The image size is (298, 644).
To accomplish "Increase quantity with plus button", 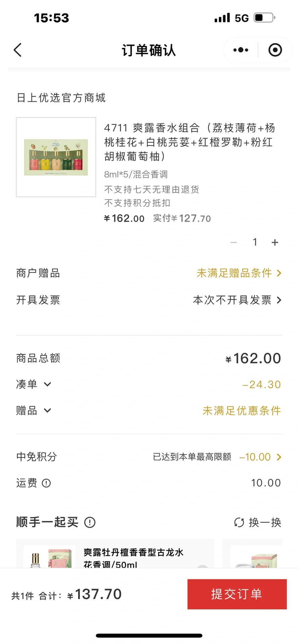I will click(x=275, y=242).
